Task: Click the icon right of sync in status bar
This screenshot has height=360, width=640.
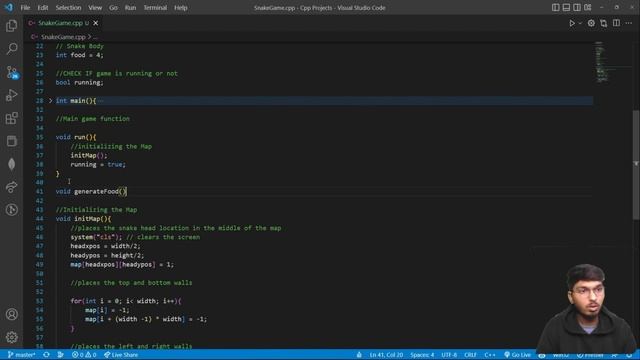Action: 60,355
